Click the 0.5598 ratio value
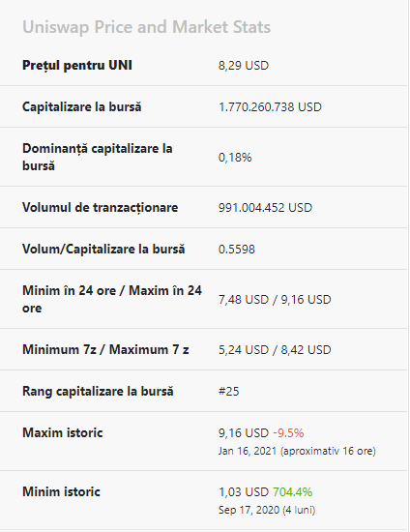 [x=237, y=250]
